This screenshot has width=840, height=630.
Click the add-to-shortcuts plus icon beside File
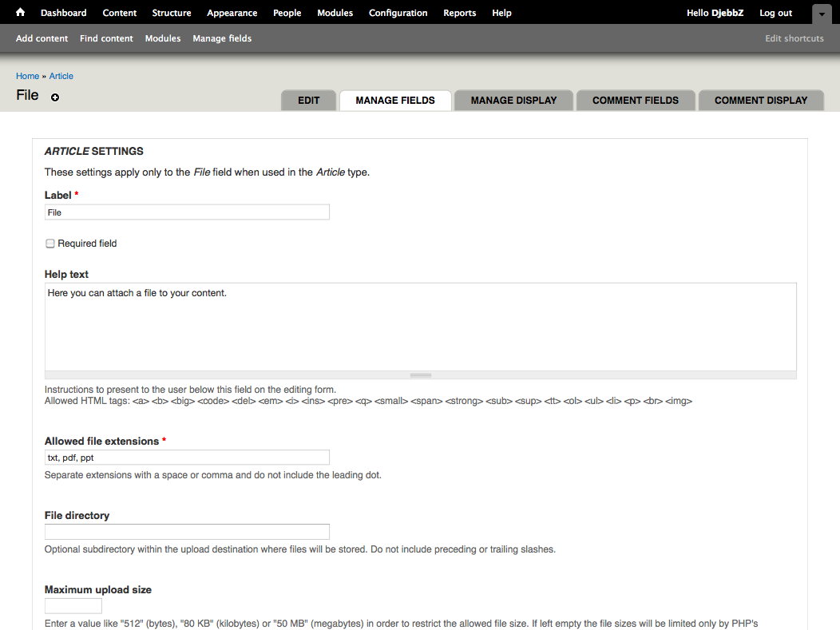pos(55,97)
